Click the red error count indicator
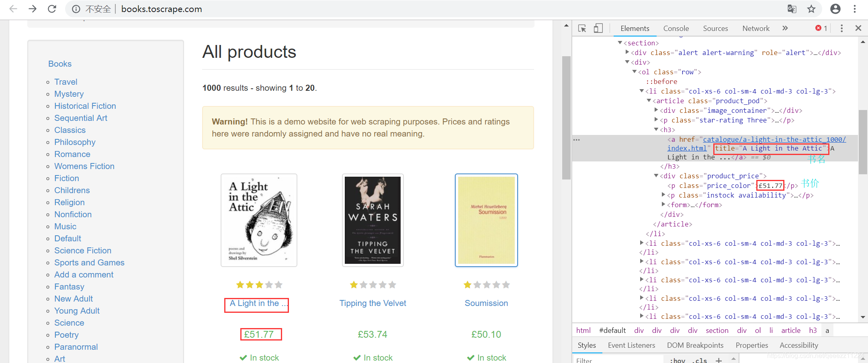 click(x=821, y=28)
